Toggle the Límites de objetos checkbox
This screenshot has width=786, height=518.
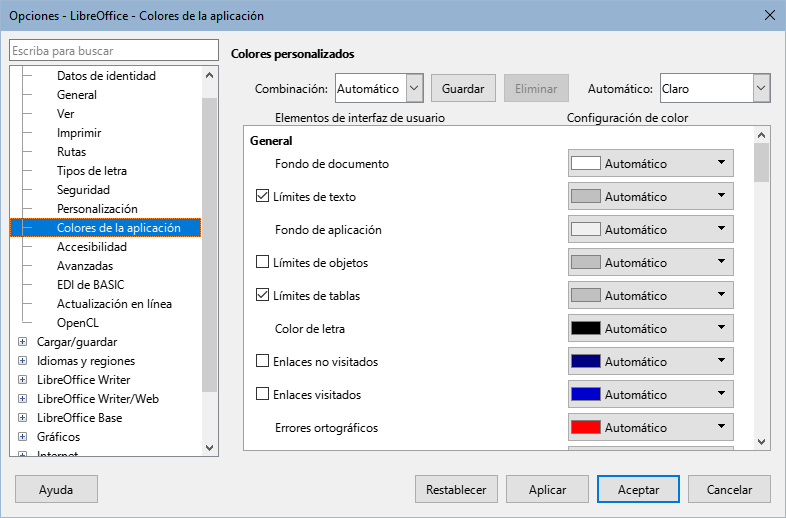pos(262,262)
